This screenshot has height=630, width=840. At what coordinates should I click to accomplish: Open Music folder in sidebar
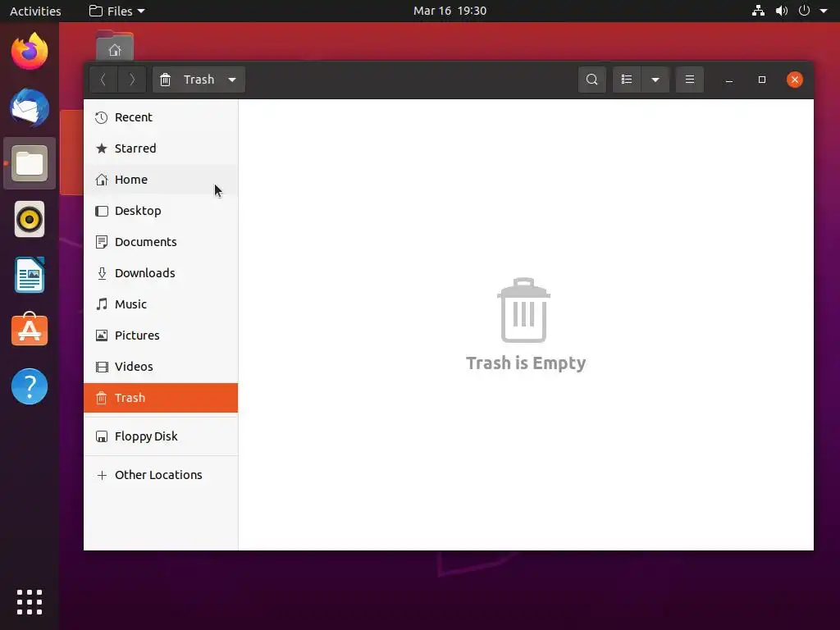[x=161, y=304]
